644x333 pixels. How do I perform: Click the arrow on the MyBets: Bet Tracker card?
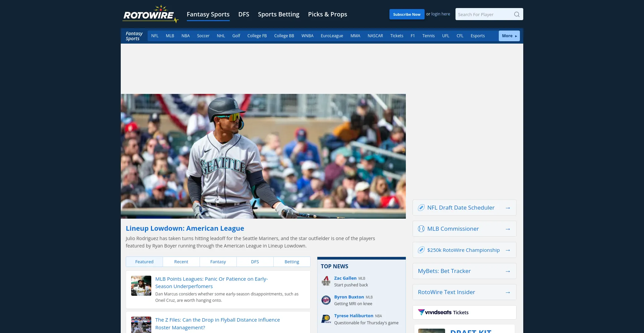[x=508, y=271]
